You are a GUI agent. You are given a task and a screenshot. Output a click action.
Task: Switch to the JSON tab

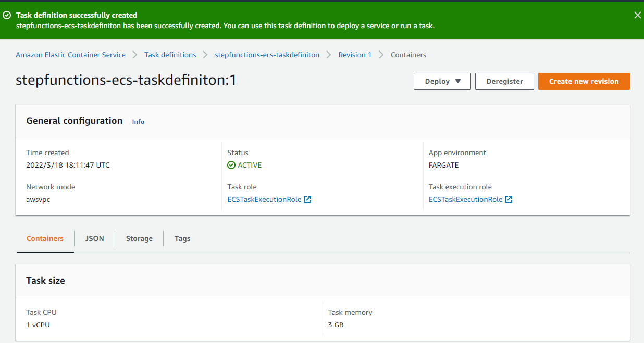click(94, 238)
